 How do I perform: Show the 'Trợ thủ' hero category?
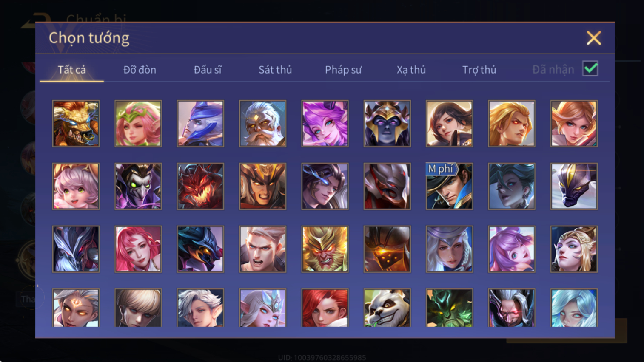tap(479, 70)
